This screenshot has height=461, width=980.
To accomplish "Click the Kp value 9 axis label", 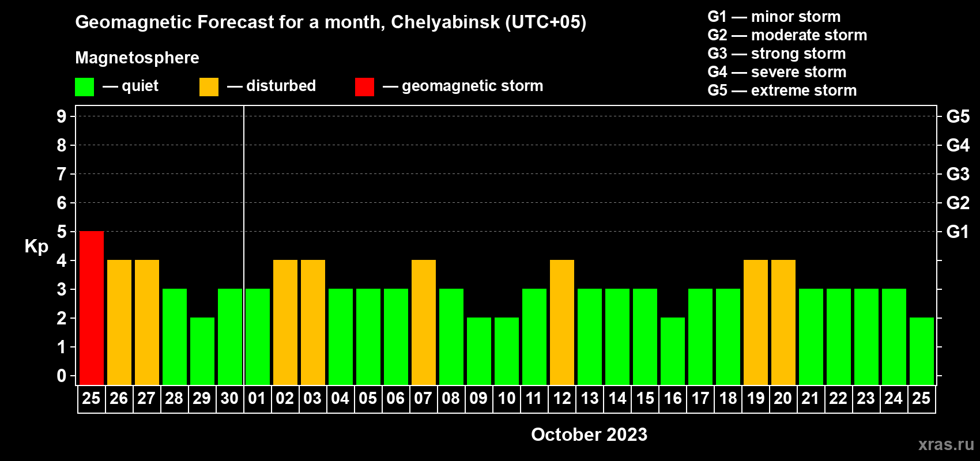I will (x=62, y=116).
